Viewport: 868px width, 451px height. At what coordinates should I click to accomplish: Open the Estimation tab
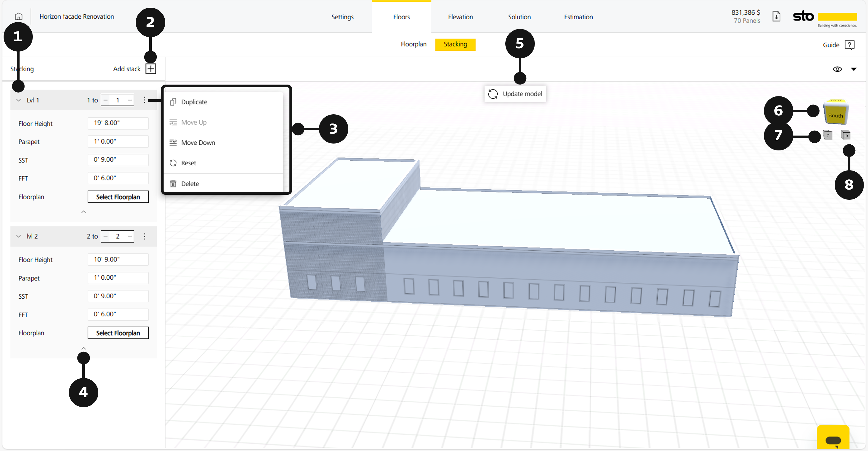pyautogui.click(x=578, y=17)
